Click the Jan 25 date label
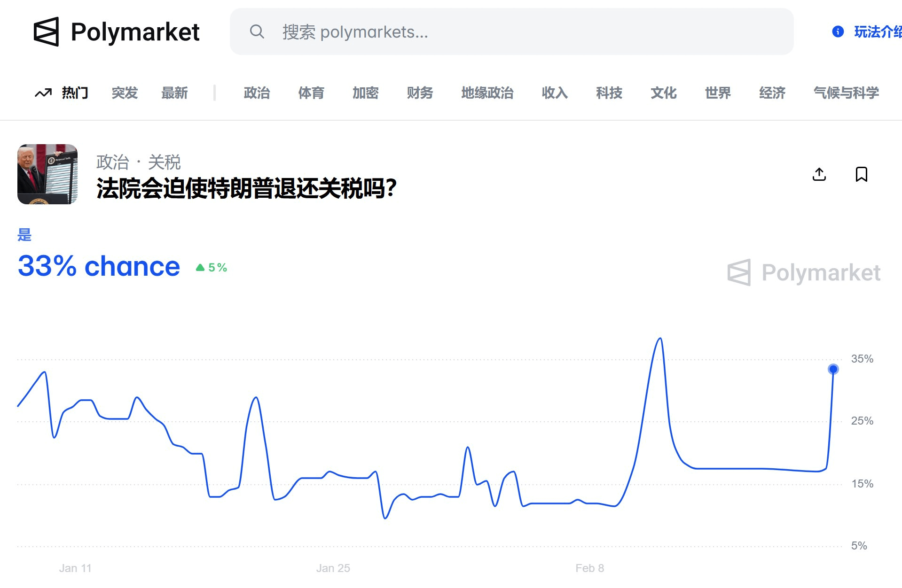 tap(333, 568)
